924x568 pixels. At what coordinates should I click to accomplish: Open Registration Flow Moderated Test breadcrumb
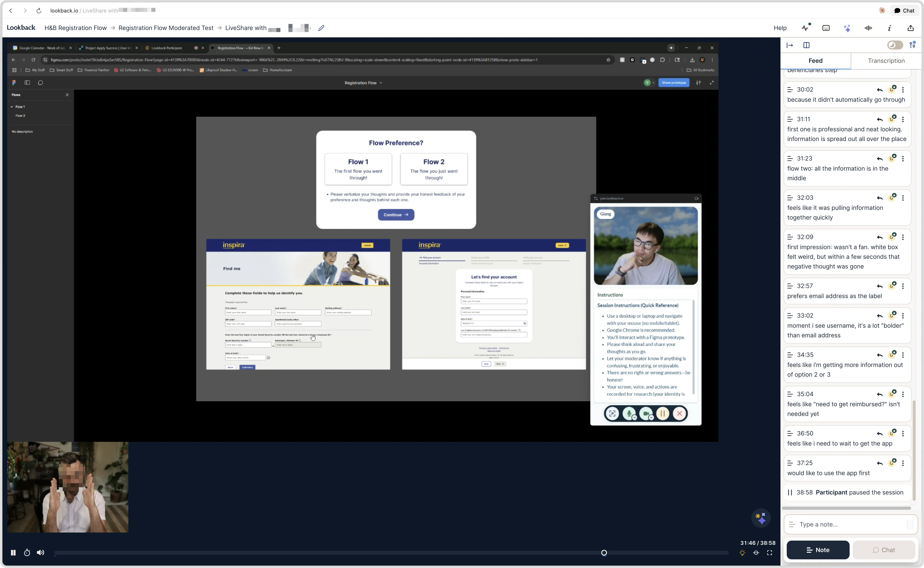click(x=166, y=28)
